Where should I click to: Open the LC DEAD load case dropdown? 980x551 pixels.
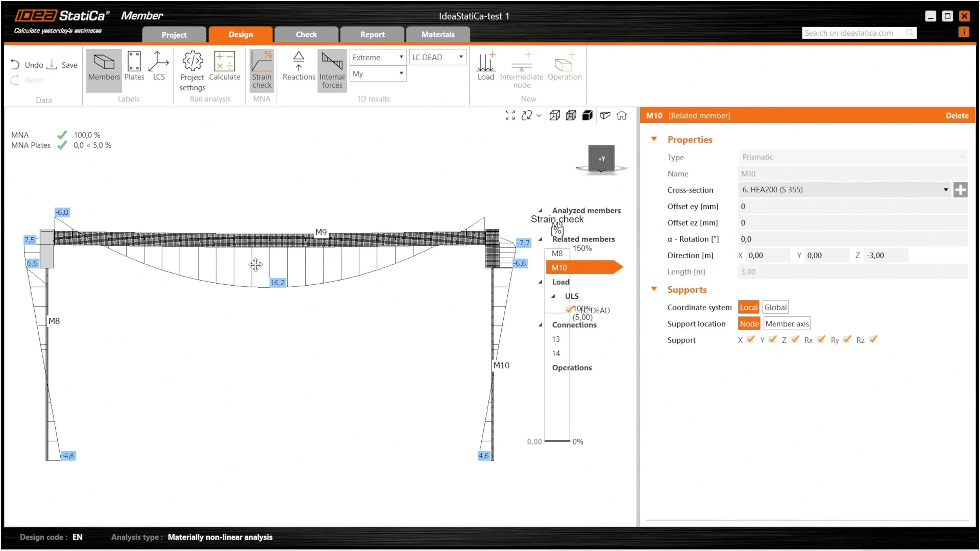pyautogui.click(x=437, y=57)
